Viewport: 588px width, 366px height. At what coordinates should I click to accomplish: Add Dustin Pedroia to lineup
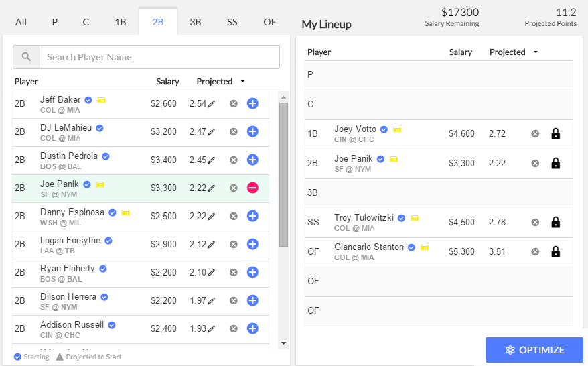click(x=252, y=160)
